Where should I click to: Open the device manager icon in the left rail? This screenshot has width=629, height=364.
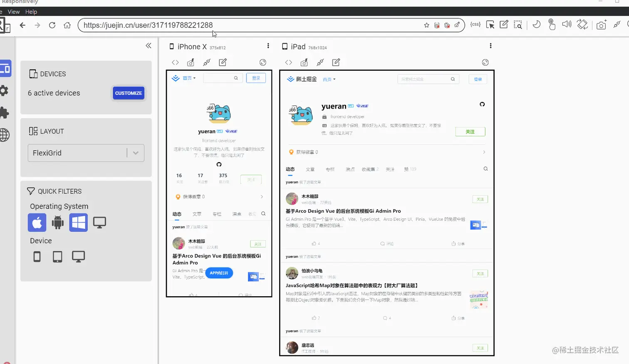(5, 69)
